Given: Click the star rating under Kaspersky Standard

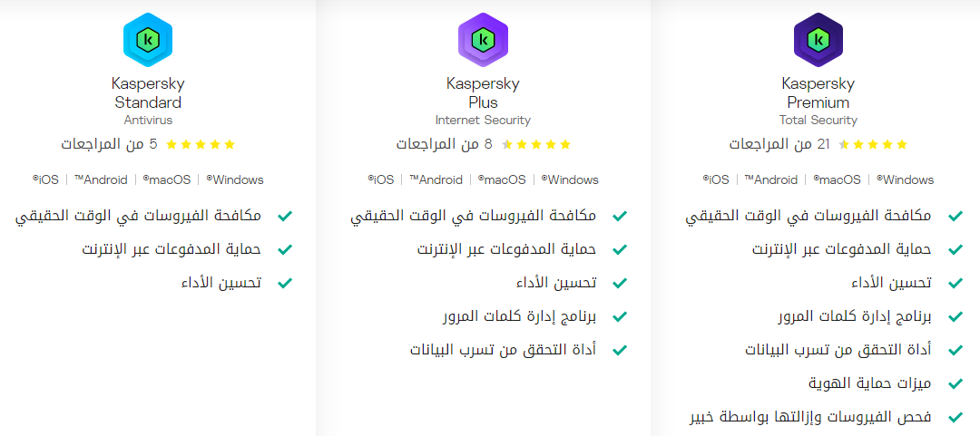Looking at the screenshot, I should click(200, 145).
